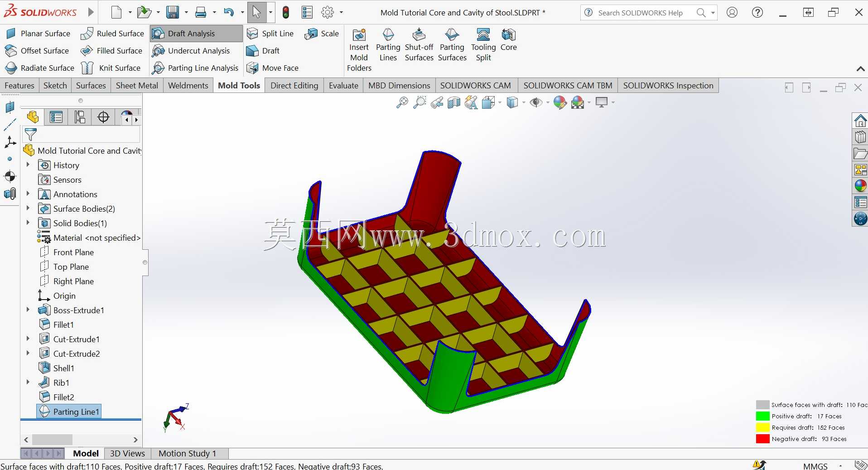
Task: Expand Surface Bodies(2) folder
Action: click(x=28, y=208)
